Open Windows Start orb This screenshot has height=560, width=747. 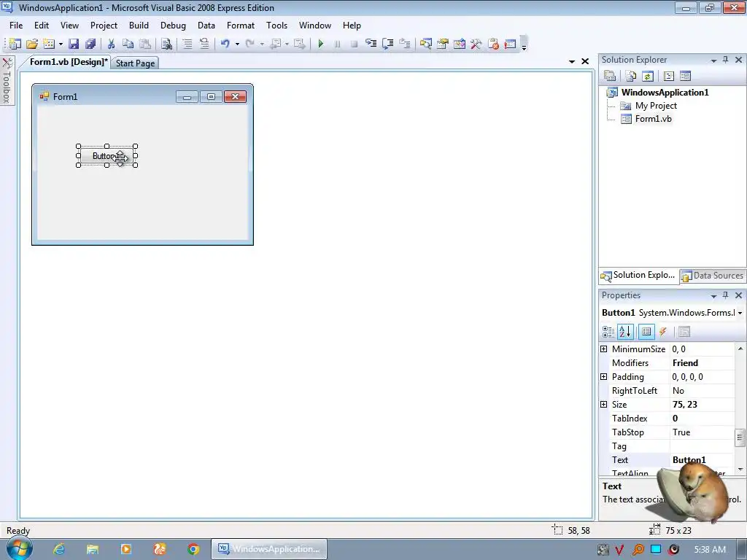19,548
